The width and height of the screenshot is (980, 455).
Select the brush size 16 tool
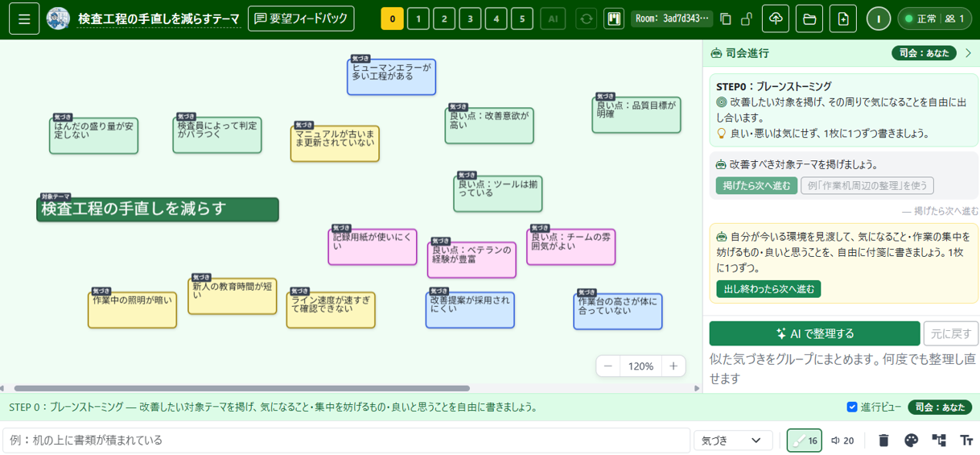(x=804, y=441)
